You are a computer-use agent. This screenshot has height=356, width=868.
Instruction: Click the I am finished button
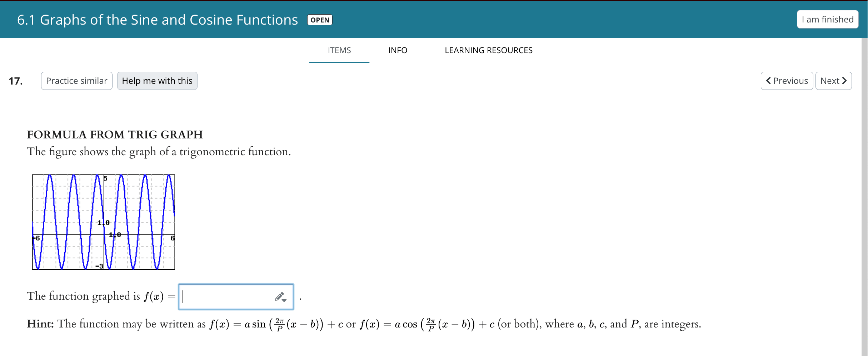tap(828, 19)
